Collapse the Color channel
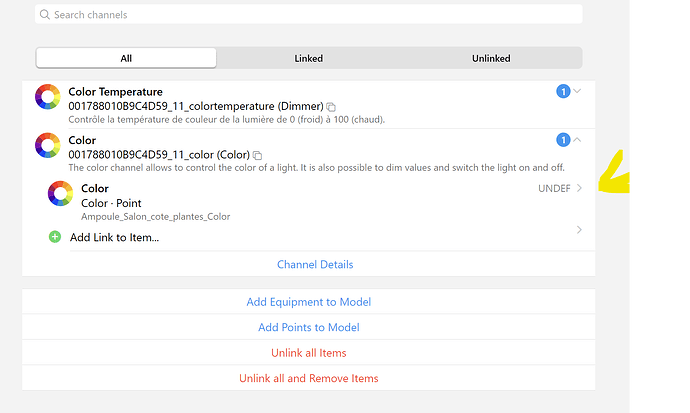This screenshot has height=413, width=690. 577,139
